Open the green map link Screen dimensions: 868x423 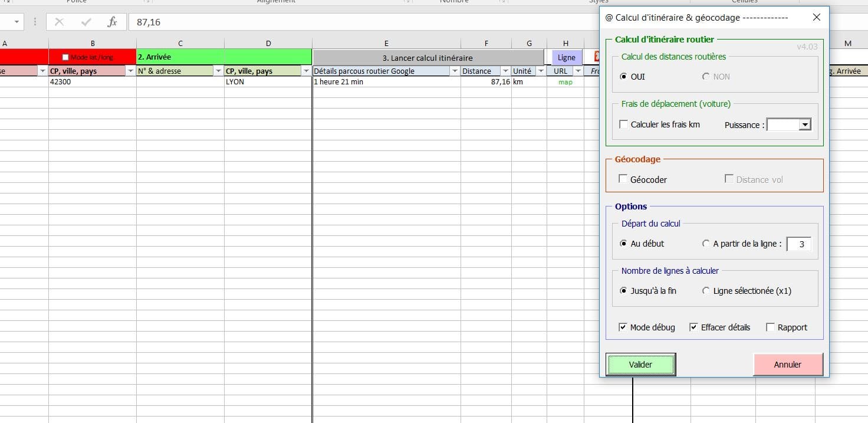(565, 82)
